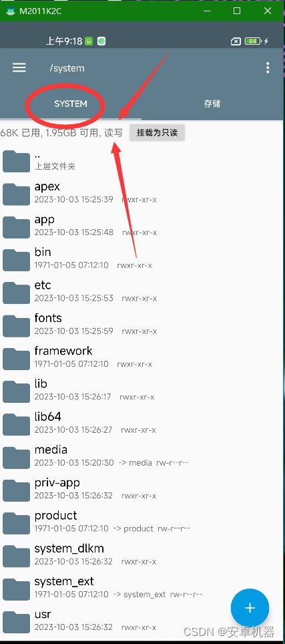285x644 pixels.
Task: Switch to the 存储 tab
Action: (x=212, y=104)
